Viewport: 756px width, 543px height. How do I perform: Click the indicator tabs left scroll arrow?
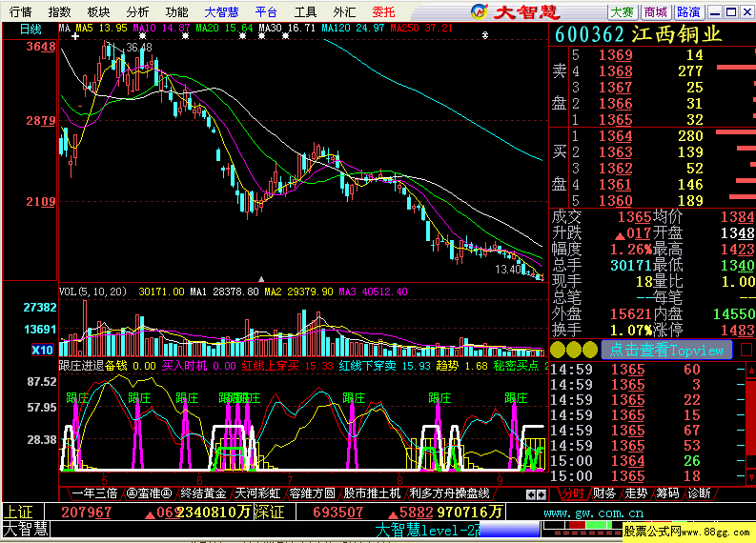coord(530,494)
